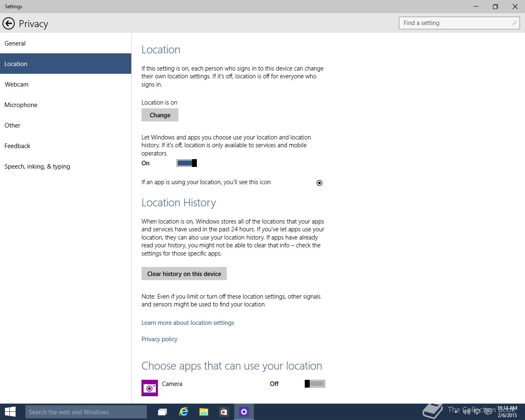The height and width of the screenshot is (420, 525).
Task: Click the Search the web and Windows box
Action: click(x=86, y=412)
